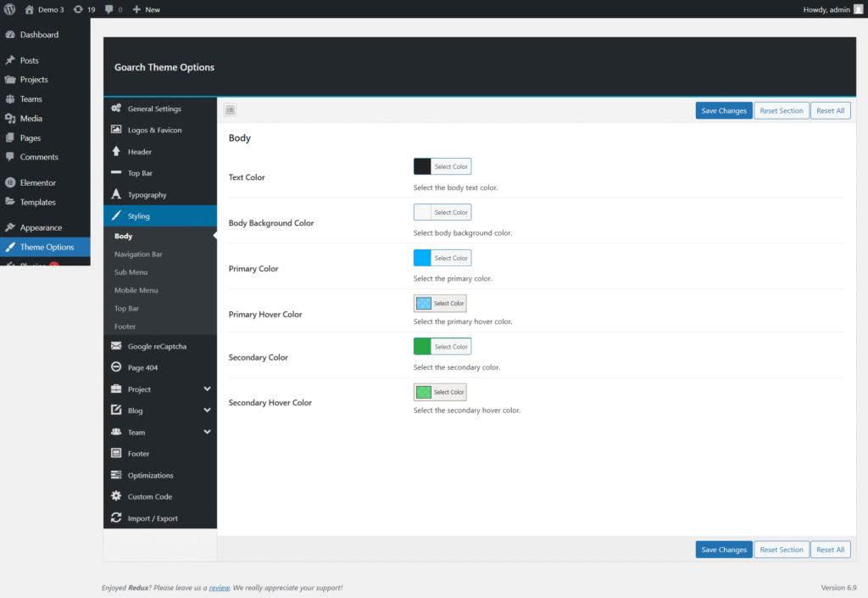Click the blue Primary Color swatch
This screenshot has height=598, width=868.
(x=422, y=258)
